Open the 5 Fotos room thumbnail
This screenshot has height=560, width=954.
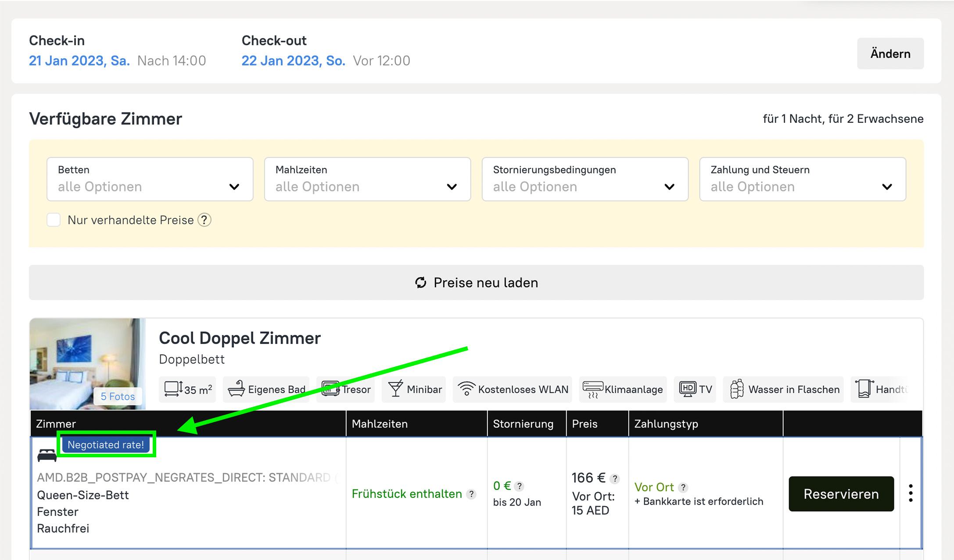point(117,396)
